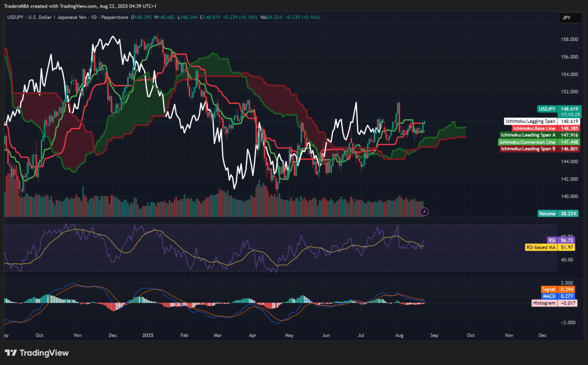
Task: Click the USDJPY badge on the price scale
Action: coord(547,108)
